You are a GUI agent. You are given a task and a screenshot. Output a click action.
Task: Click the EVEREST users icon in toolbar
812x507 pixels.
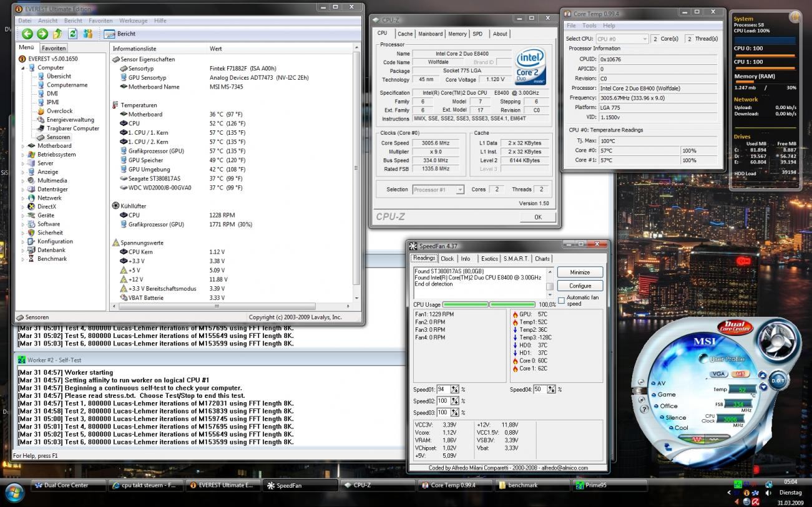[x=88, y=34]
